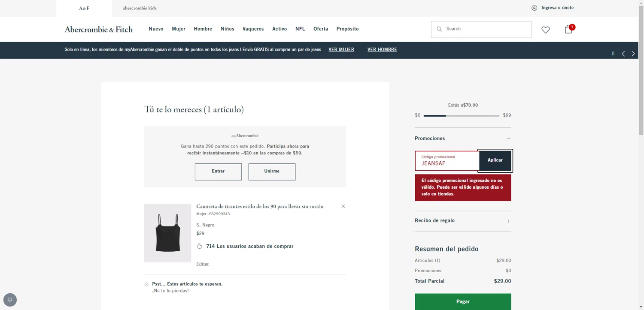Viewport: 644px width, 310px height.
Task: Collapse the Promociones section
Action: 508,138
